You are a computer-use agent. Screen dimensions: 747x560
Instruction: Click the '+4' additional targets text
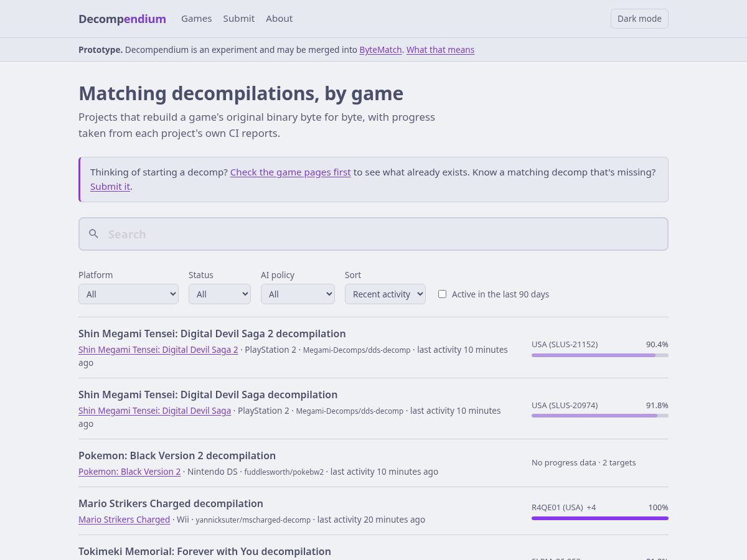tap(591, 508)
